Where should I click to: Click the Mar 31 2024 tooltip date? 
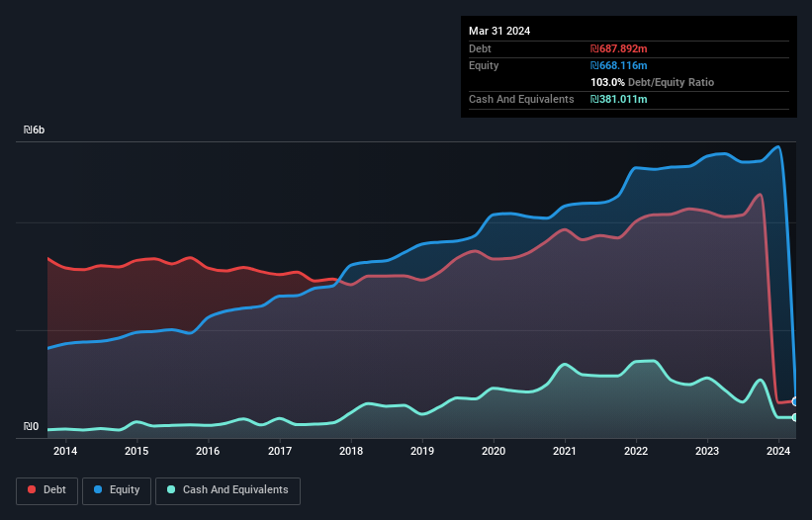point(499,31)
